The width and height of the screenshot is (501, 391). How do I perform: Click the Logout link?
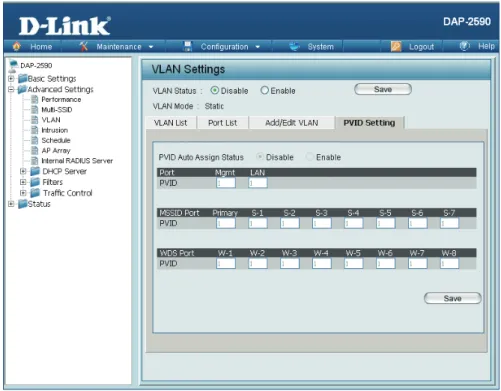tap(421, 47)
